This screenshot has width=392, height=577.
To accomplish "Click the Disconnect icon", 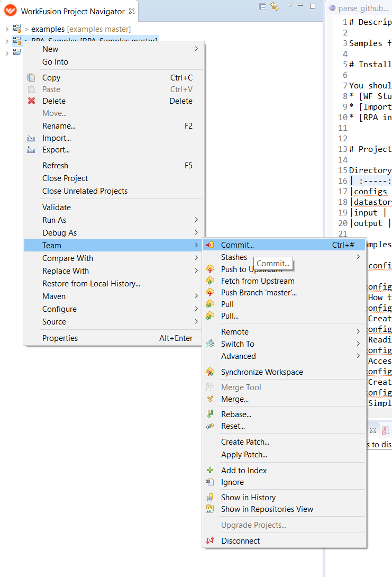I will [210, 540].
